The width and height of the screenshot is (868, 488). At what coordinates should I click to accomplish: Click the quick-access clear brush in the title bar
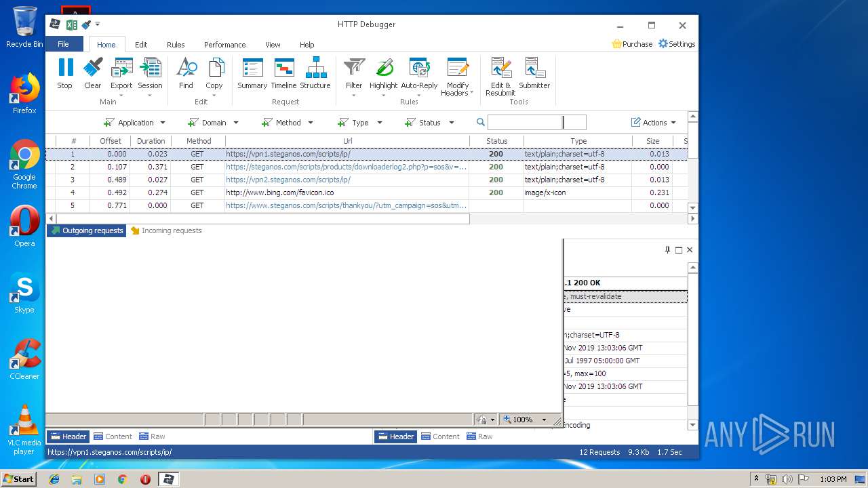pos(86,25)
